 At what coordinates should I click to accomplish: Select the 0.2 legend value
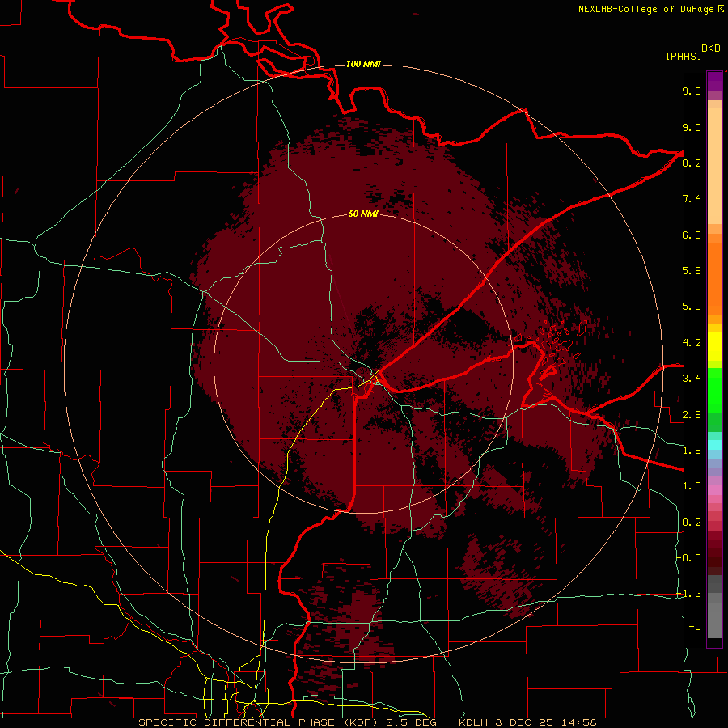(692, 523)
